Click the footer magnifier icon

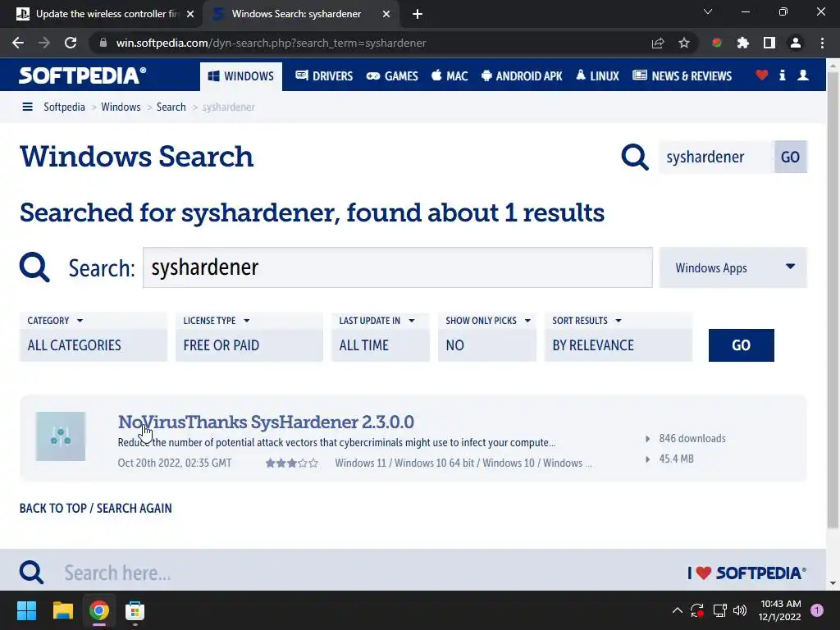click(x=32, y=572)
